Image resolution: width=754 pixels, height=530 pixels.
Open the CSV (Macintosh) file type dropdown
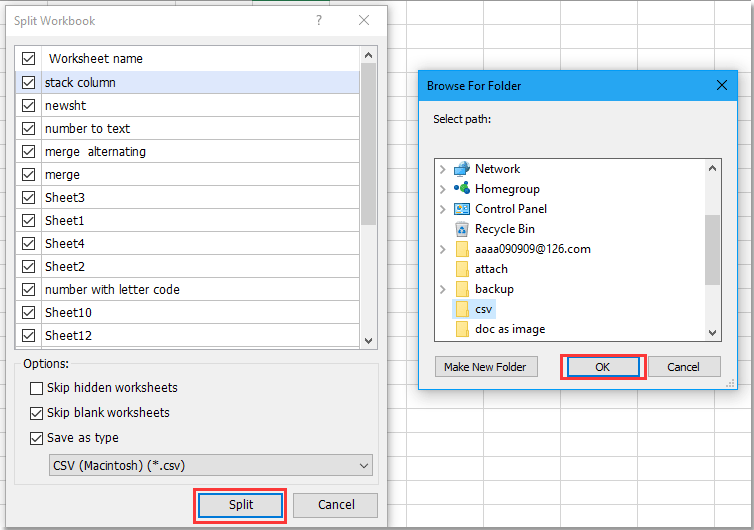tap(211, 465)
